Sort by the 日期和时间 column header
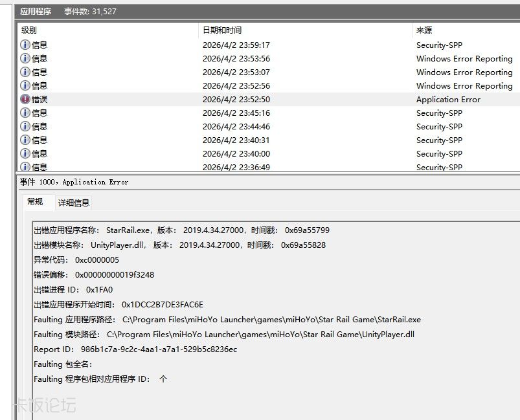 (x=221, y=30)
